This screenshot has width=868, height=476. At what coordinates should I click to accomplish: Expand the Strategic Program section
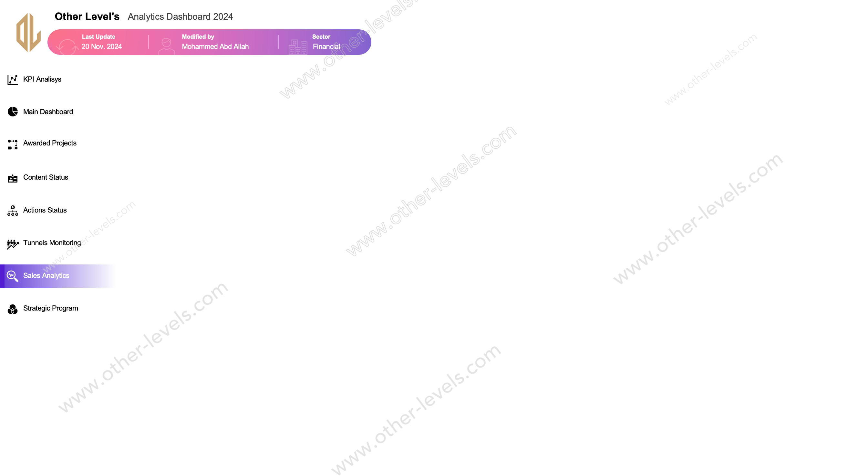click(50, 308)
